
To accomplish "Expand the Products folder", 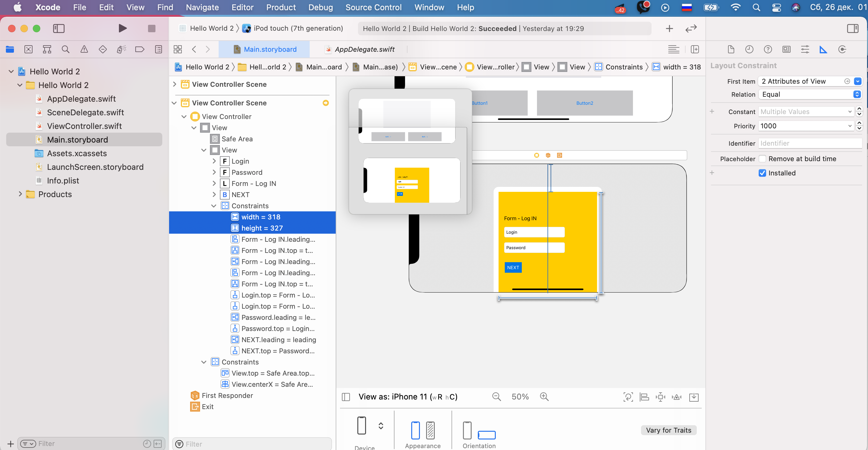I will 20,194.
